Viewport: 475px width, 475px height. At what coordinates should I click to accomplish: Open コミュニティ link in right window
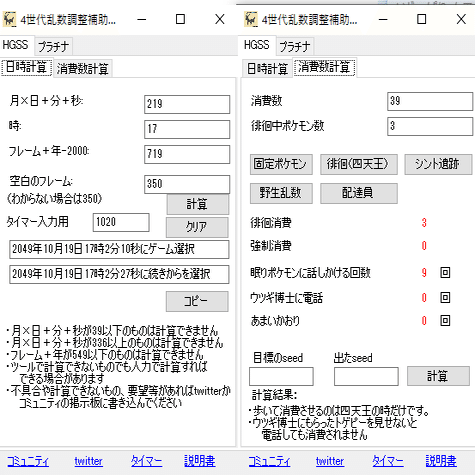(x=269, y=461)
